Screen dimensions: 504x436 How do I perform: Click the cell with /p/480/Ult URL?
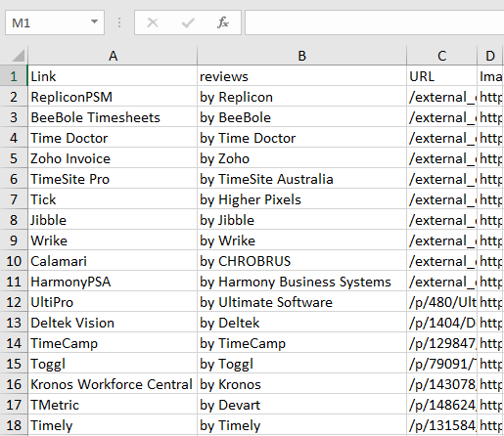pos(441,302)
